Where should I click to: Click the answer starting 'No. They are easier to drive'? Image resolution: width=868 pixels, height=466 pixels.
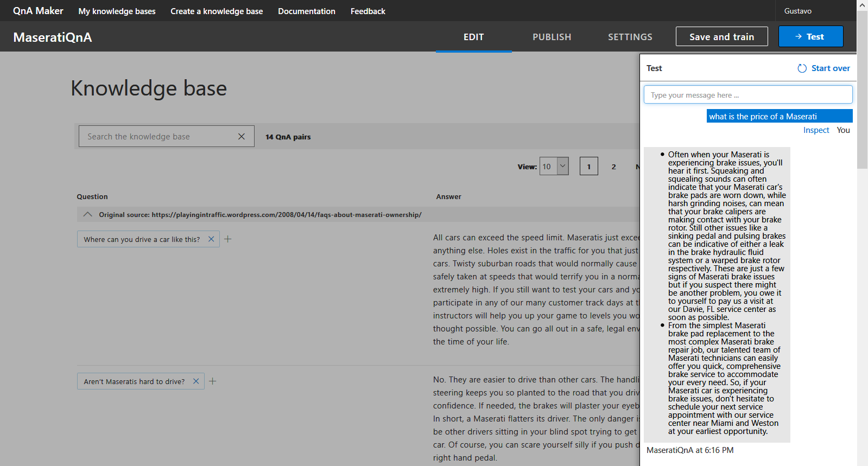pyautogui.click(x=536, y=419)
